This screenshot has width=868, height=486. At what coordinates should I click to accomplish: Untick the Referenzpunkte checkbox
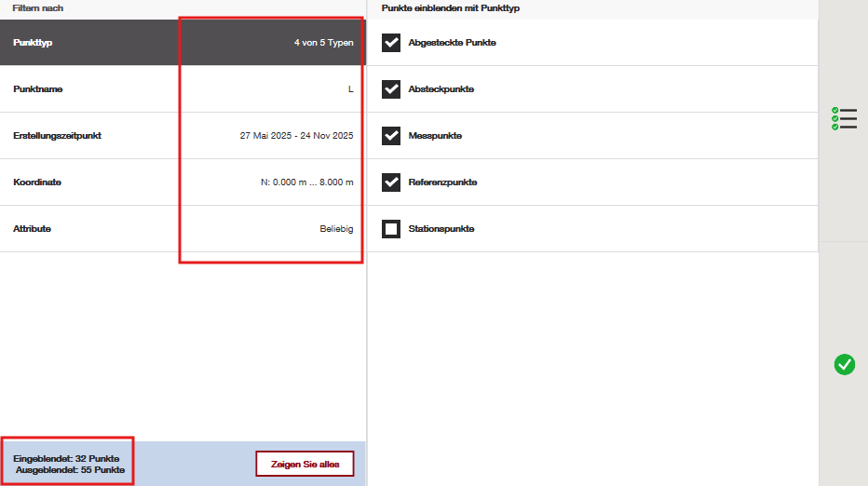(x=391, y=182)
